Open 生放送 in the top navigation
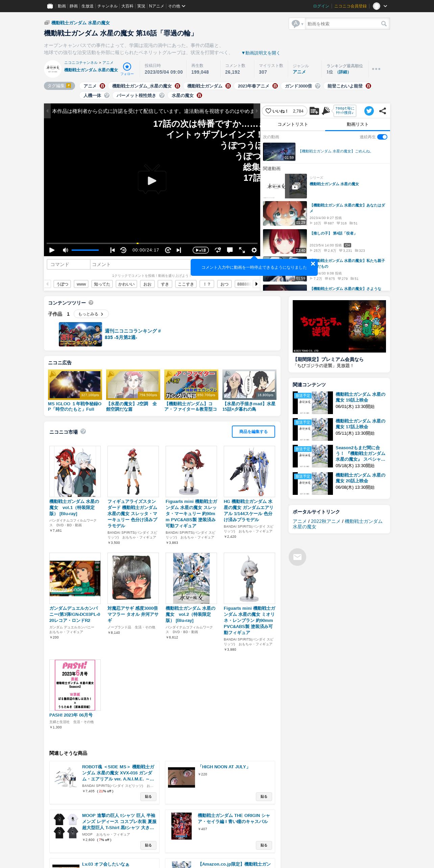434x868 pixels. pos(88,6)
